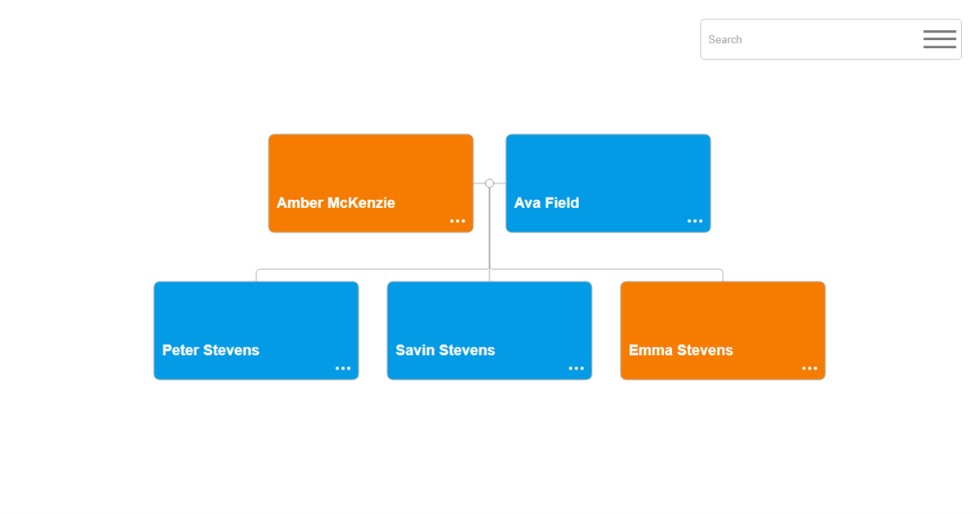Select Savin Stevens' card
980x514 pixels.
click(x=489, y=318)
